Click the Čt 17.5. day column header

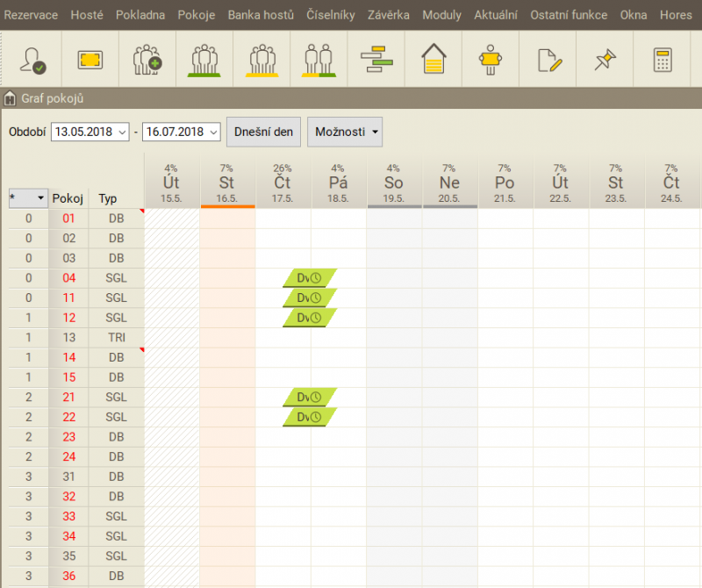(x=283, y=184)
